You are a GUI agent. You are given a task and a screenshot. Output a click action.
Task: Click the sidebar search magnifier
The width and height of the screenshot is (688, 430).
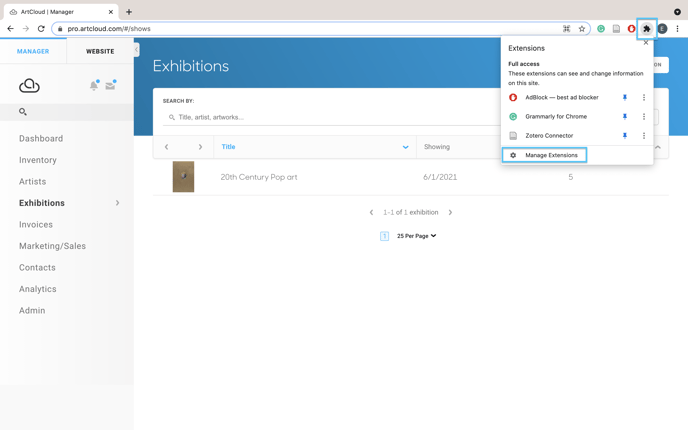[23, 112]
